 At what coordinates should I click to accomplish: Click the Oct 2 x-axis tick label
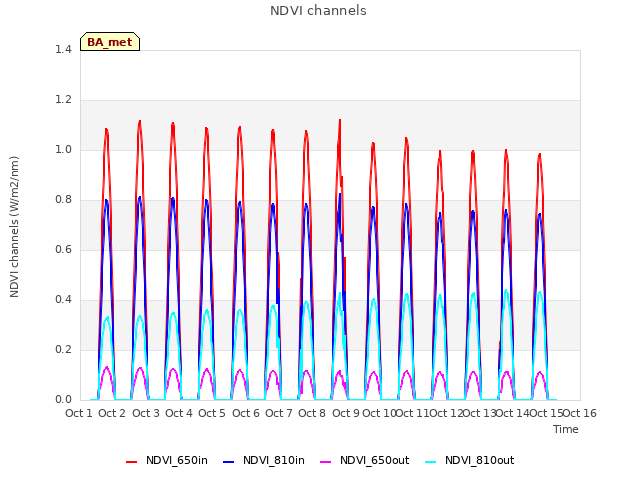[x=112, y=413]
